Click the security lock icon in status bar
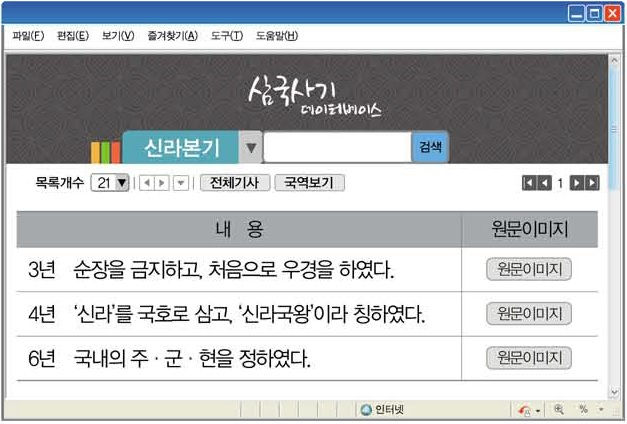627x424 pixels. (x=525, y=410)
